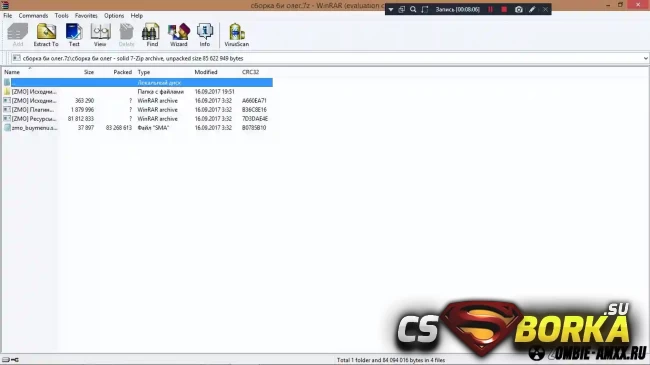Click the Extract To toolbar icon
Screen dimensions: 650x365
46,35
